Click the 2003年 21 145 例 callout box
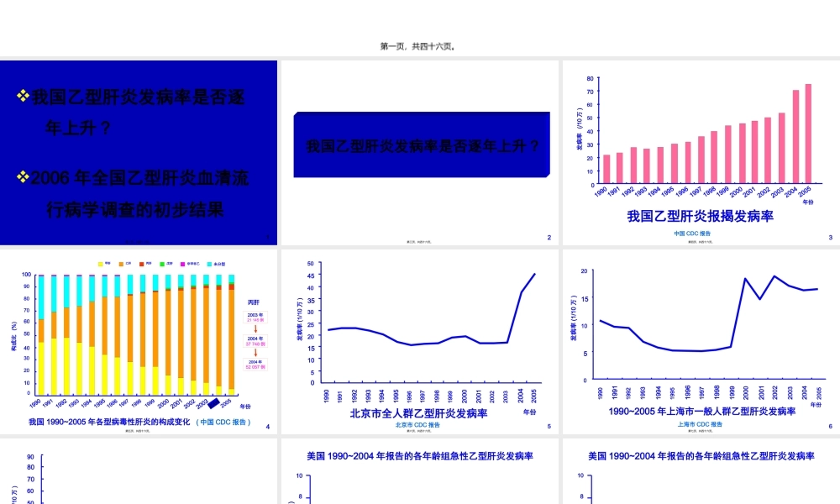 click(x=255, y=318)
